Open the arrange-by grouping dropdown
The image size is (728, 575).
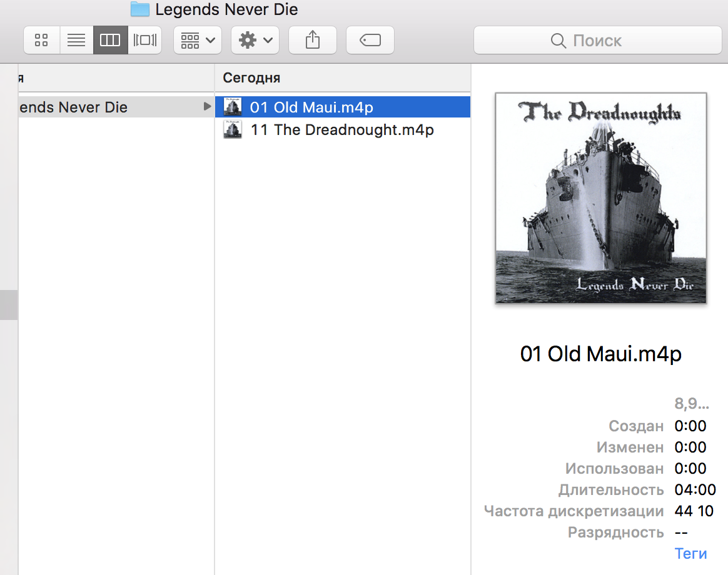(197, 41)
